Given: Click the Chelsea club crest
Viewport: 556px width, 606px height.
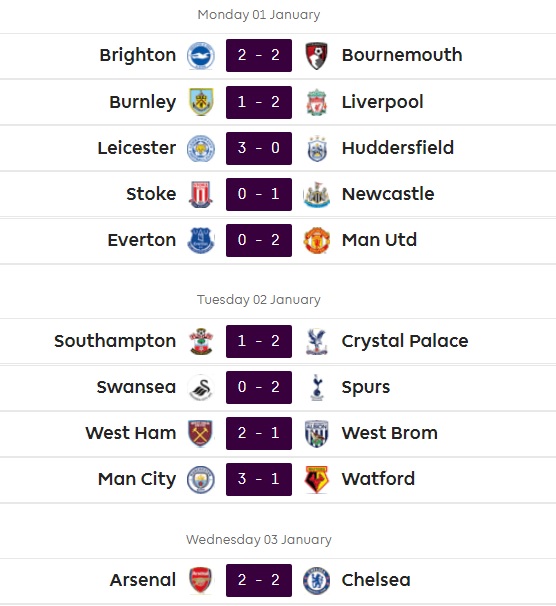Looking at the screenshot, I should 316,580.
